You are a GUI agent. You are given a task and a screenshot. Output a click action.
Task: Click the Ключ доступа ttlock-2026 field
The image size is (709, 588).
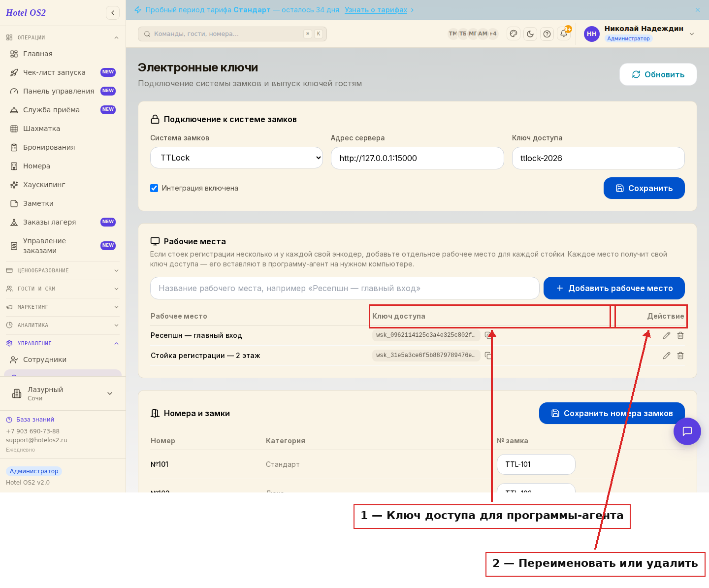coord(598,158)
